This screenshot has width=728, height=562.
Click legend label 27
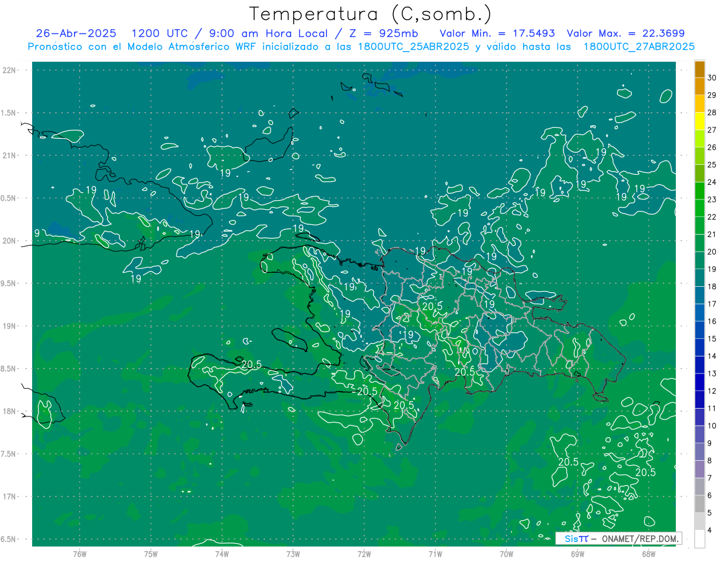click(x=712, y=130)
